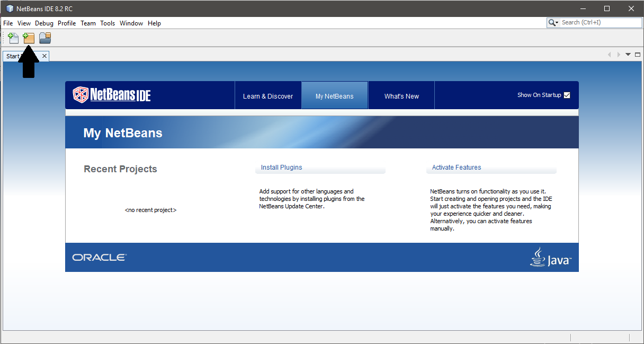644x344 pixels.
Task: Open the search provider dropdown arrow
Action: click(557, 22)
